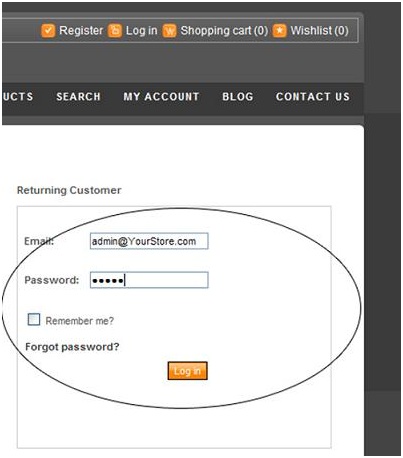
Task: Open My Account navigation item
Action: [161, 97]
